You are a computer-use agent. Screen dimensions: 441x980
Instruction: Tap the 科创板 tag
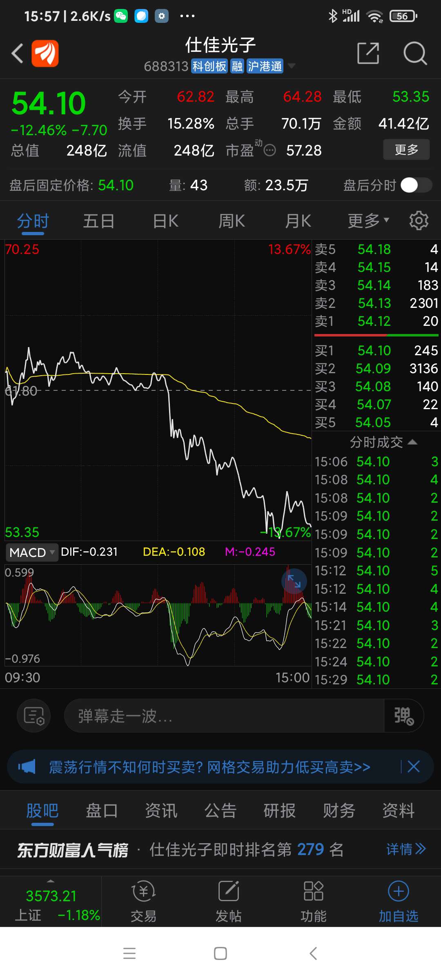(x=209, y=66)
